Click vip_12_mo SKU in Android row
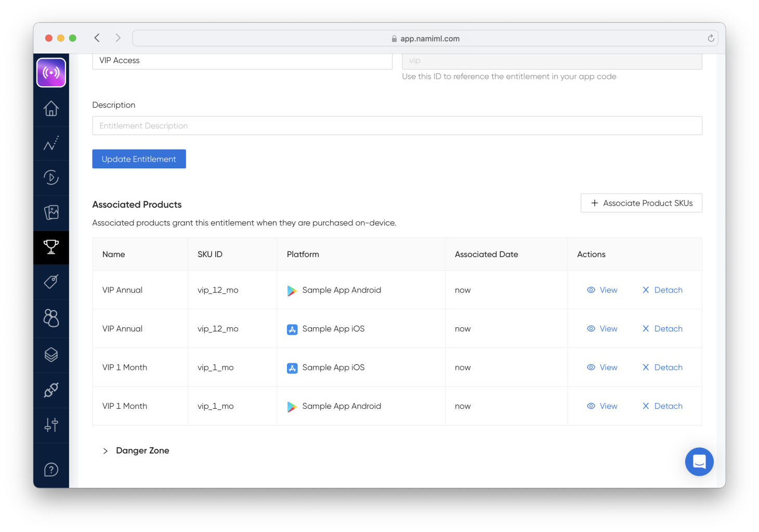The image size is (759, 532). point(218,290)
